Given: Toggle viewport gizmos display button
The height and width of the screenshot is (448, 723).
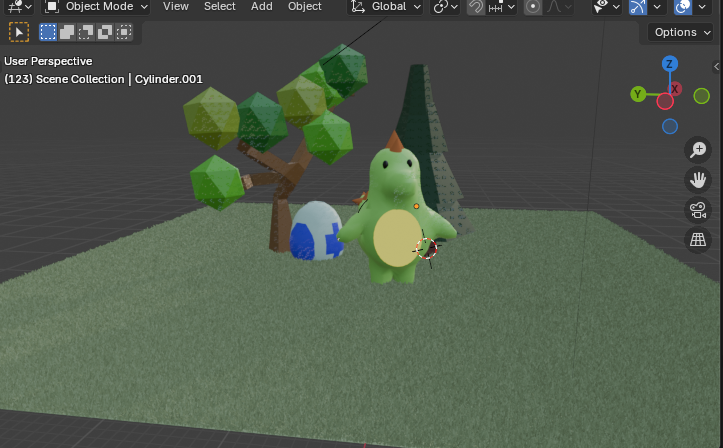Looking at the screenshot, I should click(x=638, y=7).
